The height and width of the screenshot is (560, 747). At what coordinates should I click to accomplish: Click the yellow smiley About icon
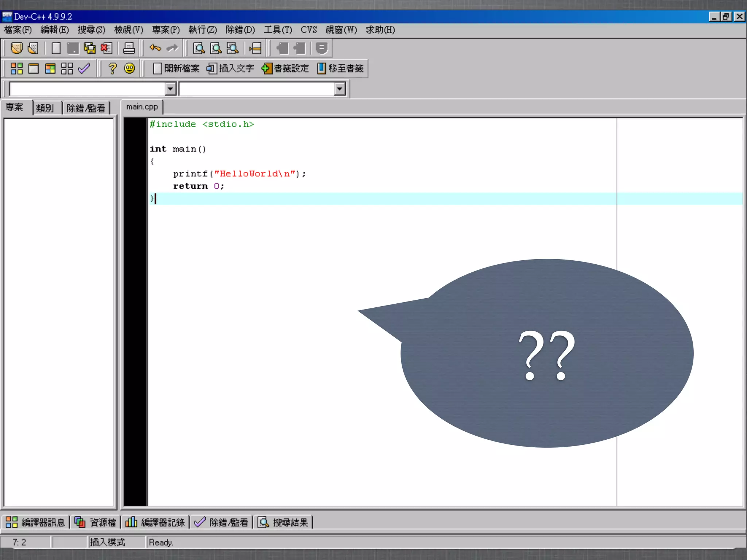[129, 69]
